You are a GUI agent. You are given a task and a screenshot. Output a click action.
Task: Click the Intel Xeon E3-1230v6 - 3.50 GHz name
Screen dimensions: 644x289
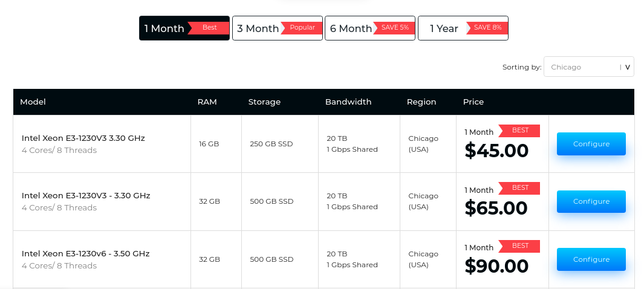point(85,253)
